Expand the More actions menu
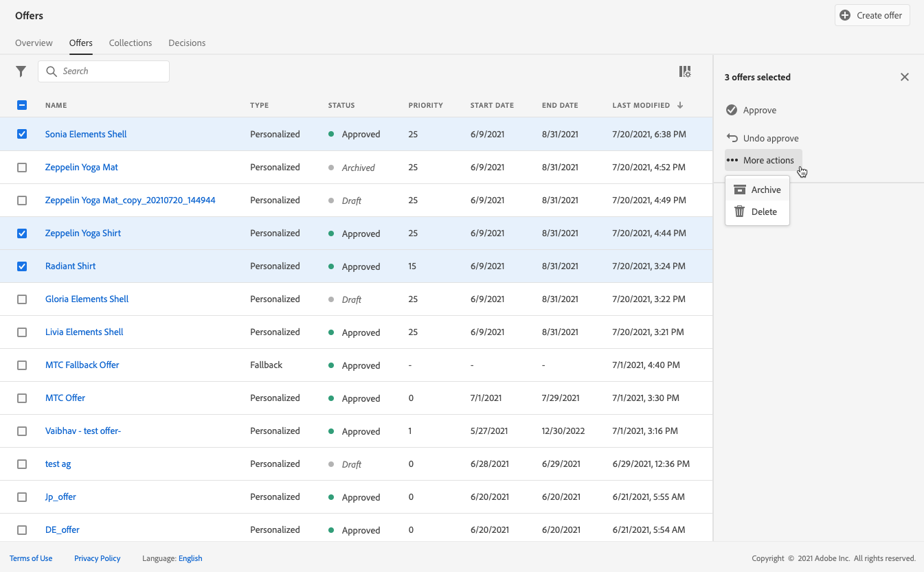Screen dimensions: 924x572 [763, 160]
